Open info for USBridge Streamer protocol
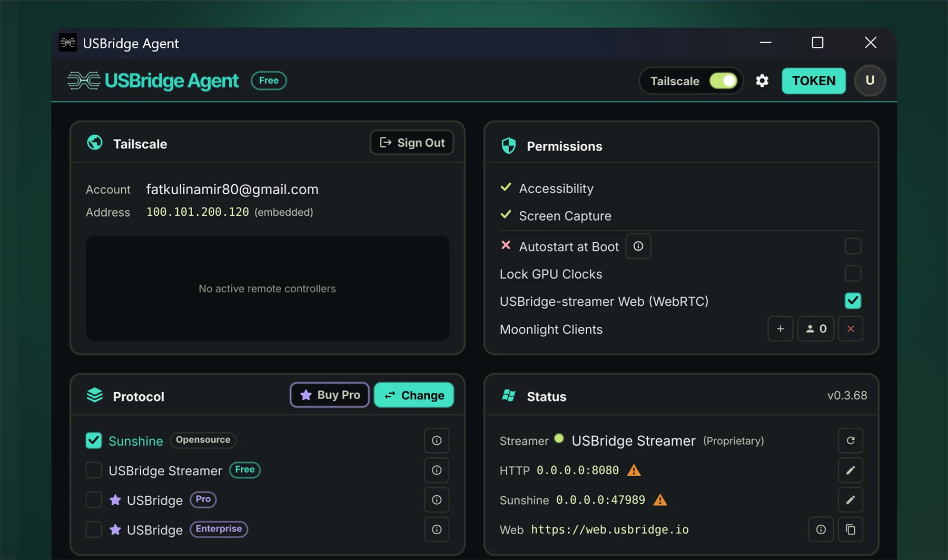This screenshot has height=560, width=948. coord(437,470)
